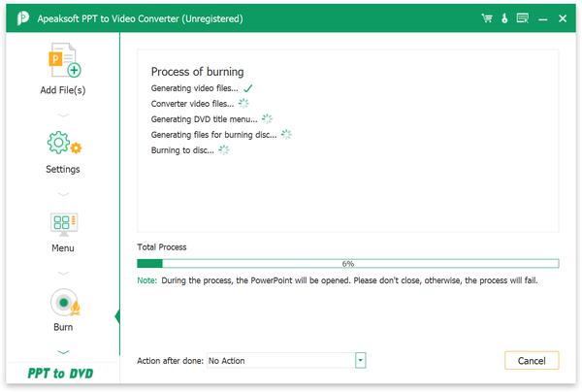Click the Add File(s) PowerPoint icon
The image size is (582, 392).
click(x=65, y=60)
